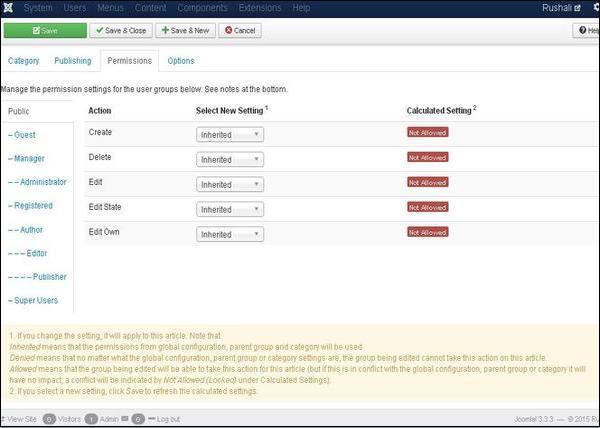The image size is (600, 428).
Task: Click the green Save button
Action: (x=45, y=31)
